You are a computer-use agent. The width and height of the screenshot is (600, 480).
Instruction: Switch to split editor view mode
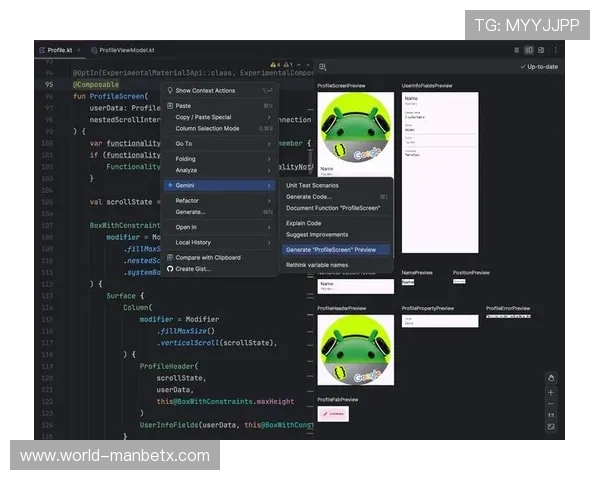[528, 50]
